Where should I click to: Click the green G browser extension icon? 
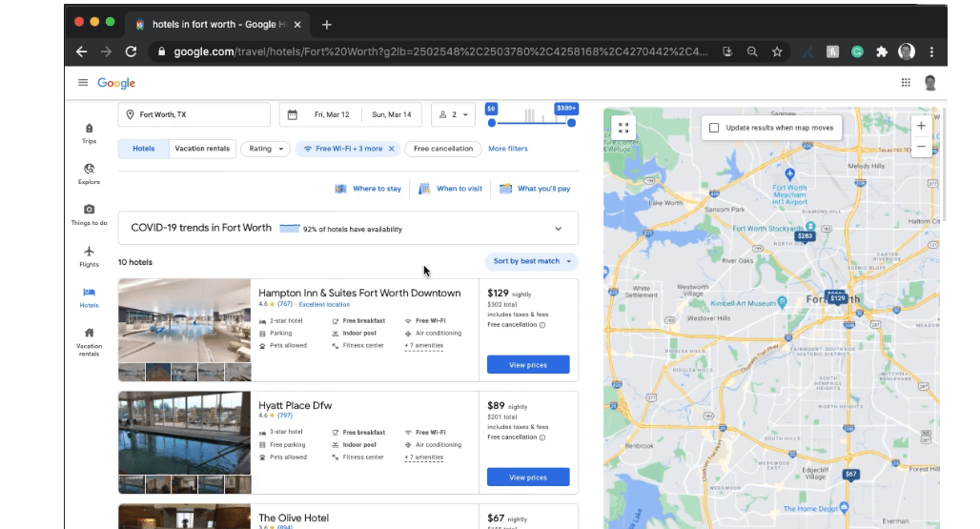857,51
